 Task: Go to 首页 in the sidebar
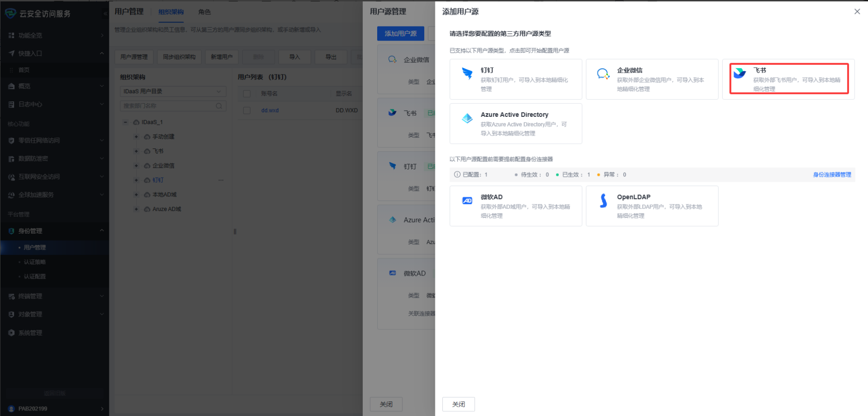pos(24,70)
